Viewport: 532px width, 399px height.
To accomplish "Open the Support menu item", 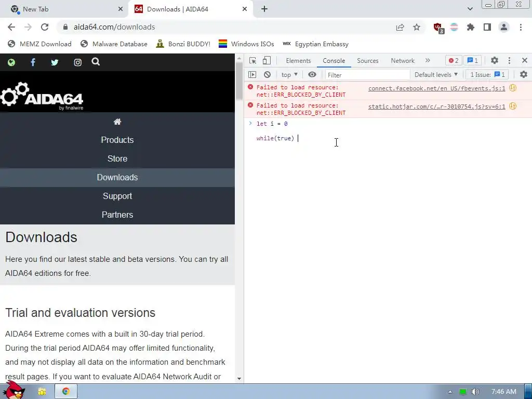I will [x=117, y=196].
